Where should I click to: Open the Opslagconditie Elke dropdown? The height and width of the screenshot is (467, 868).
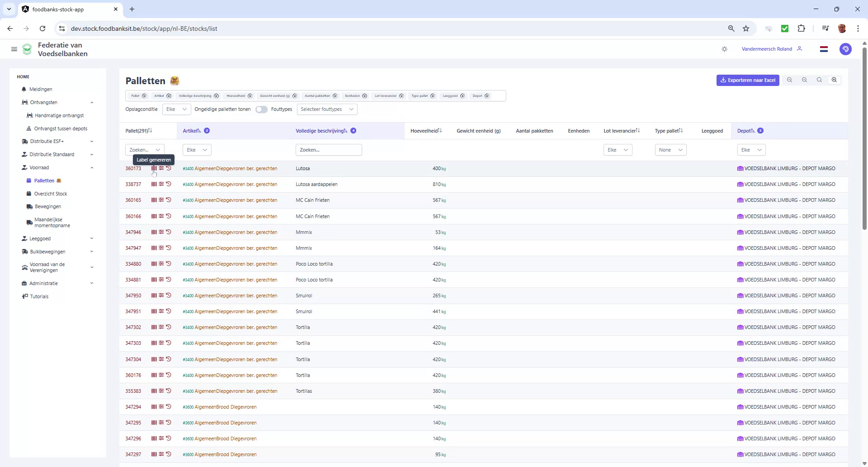coord(176,109)
